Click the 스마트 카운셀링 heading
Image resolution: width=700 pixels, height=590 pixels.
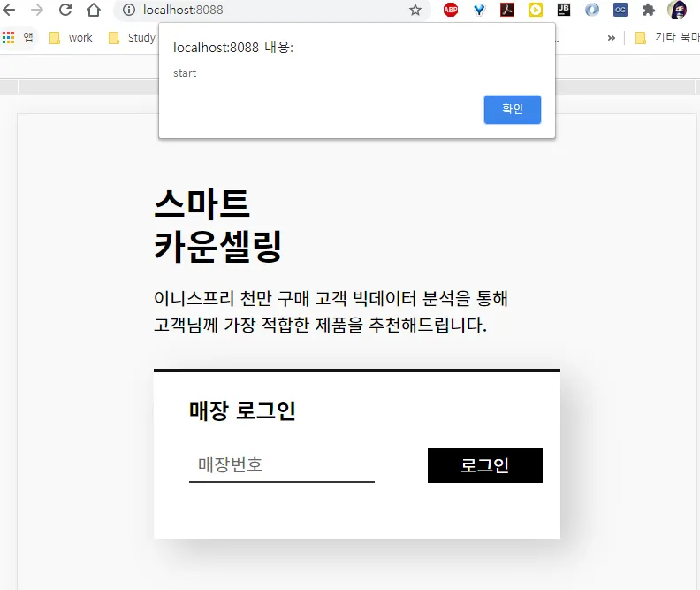[217, 226]
